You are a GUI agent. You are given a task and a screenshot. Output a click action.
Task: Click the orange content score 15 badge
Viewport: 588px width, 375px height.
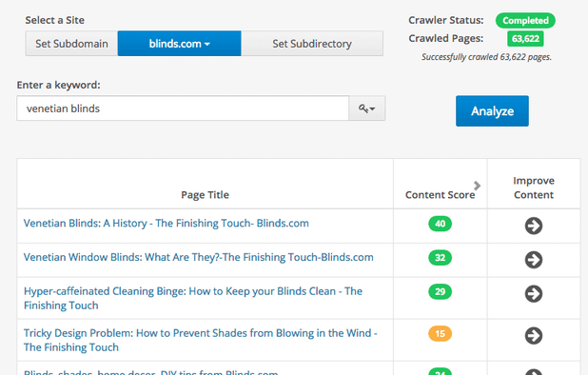click(x=440, y=333)
